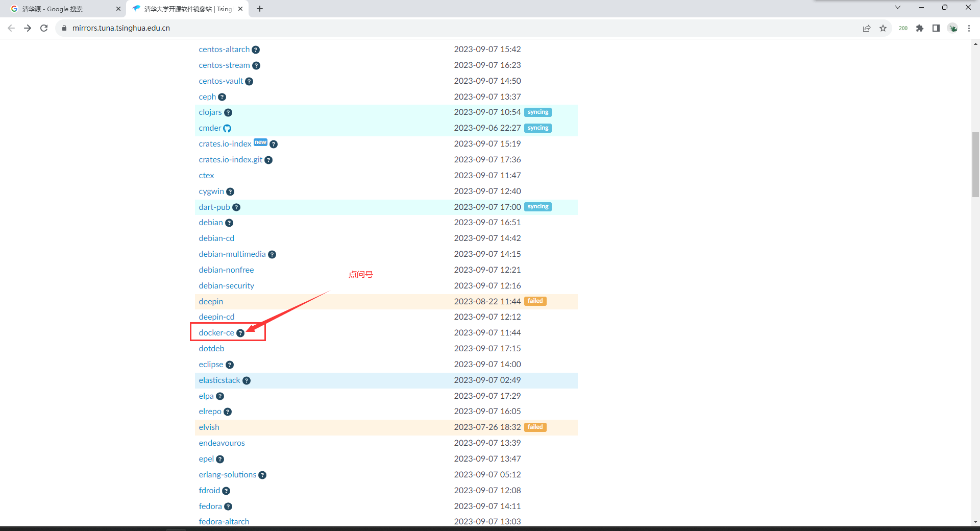
Task: Click the GitHub icon next to cmder
Action: 227,129
